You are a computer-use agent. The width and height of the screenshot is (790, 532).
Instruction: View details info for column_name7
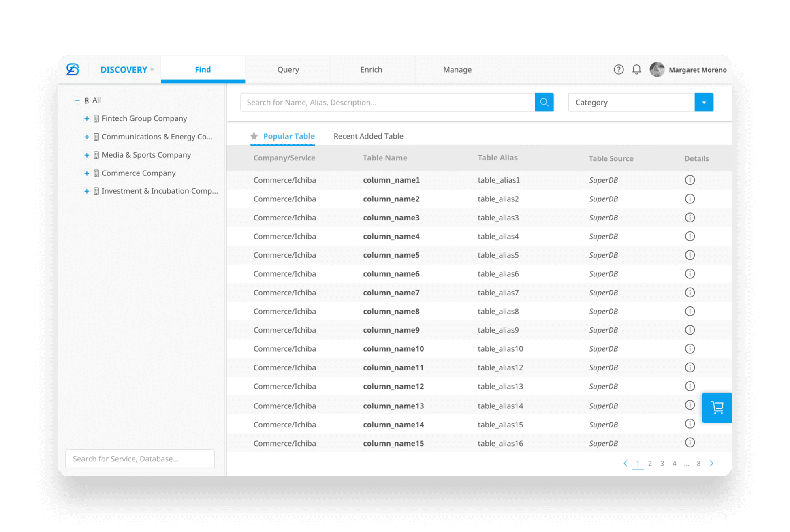(x=690, y=293)
